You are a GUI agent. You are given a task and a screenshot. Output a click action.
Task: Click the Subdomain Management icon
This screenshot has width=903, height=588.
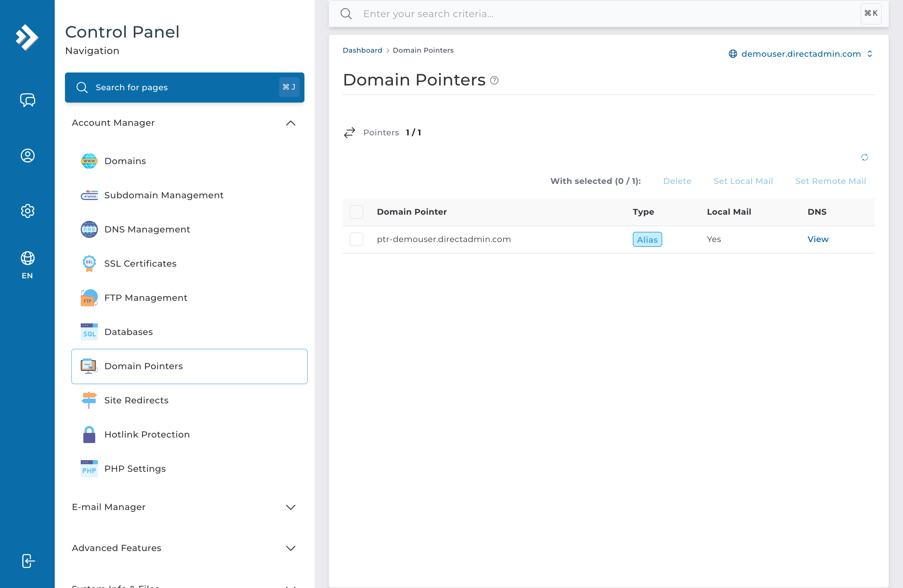point(89,195)
